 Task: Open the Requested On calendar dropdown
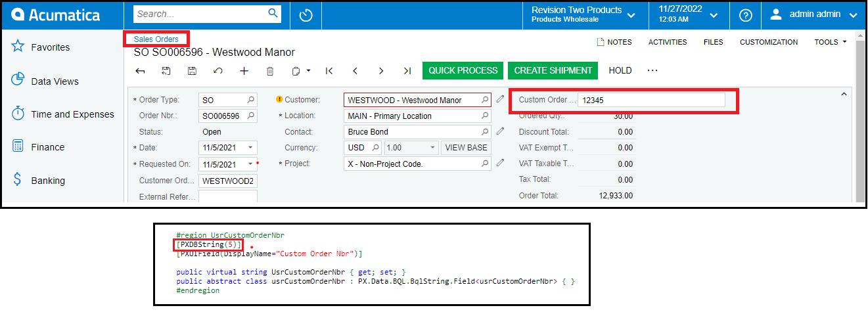click(x=251, y=164)
